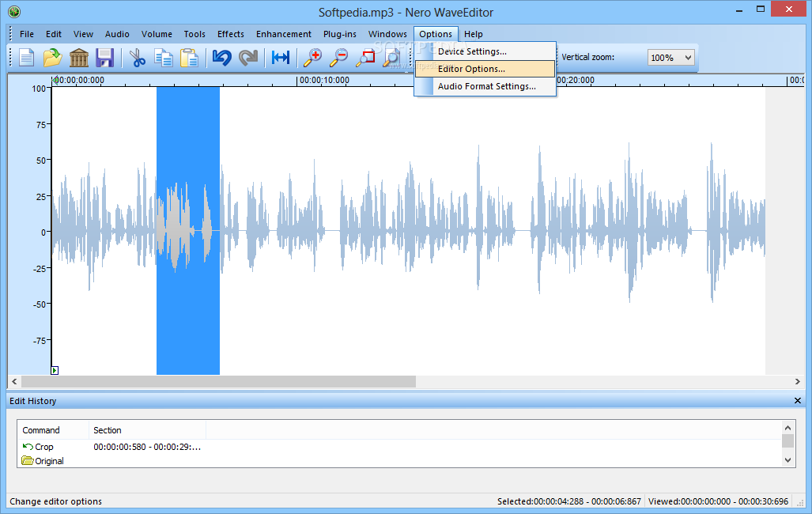Select the Original history entry
This screenshot has width=812, height=514.
tap(49, 461)
